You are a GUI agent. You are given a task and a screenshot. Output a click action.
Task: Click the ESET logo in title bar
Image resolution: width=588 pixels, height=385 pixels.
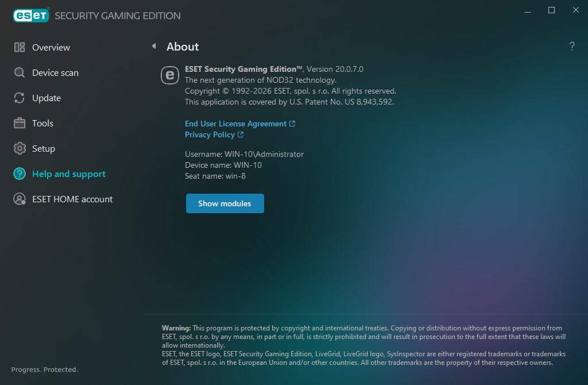[31, 15]
